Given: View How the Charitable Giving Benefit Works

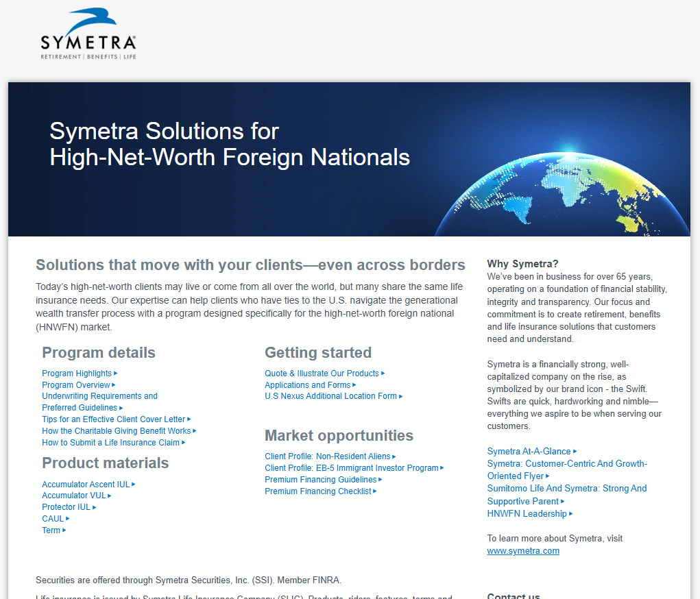Looking at the screenshot, I should coord(117,431).
